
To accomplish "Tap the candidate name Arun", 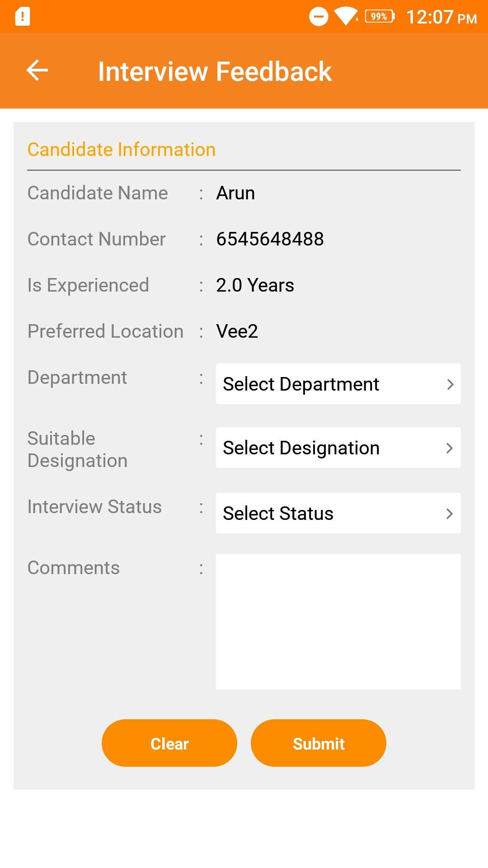I will pos(235,193).
